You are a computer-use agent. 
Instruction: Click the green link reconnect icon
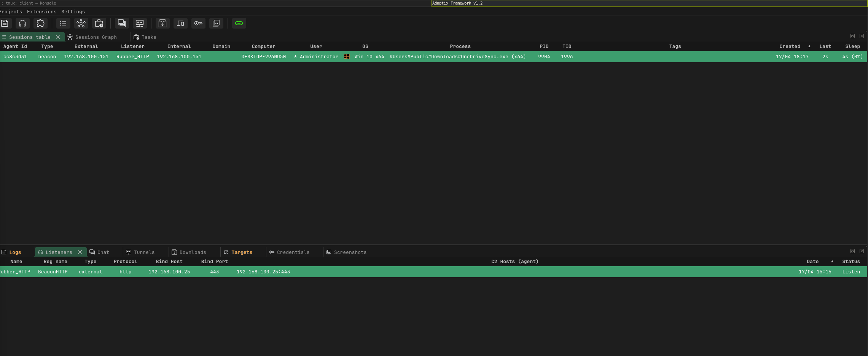(x=239, y=23)
